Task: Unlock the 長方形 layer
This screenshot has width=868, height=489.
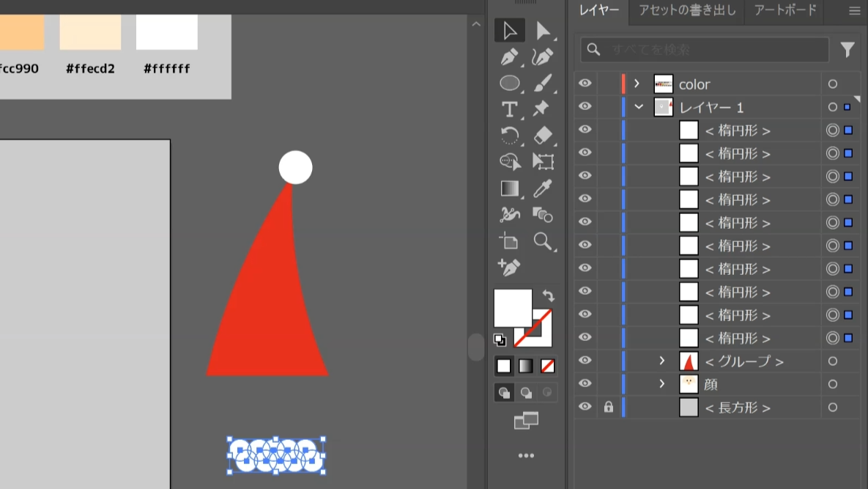Action: 608,408
